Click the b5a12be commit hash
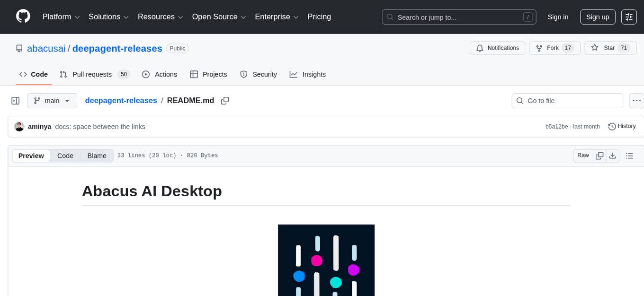This screenshot has width=644, height=296. tap(556, 126)
